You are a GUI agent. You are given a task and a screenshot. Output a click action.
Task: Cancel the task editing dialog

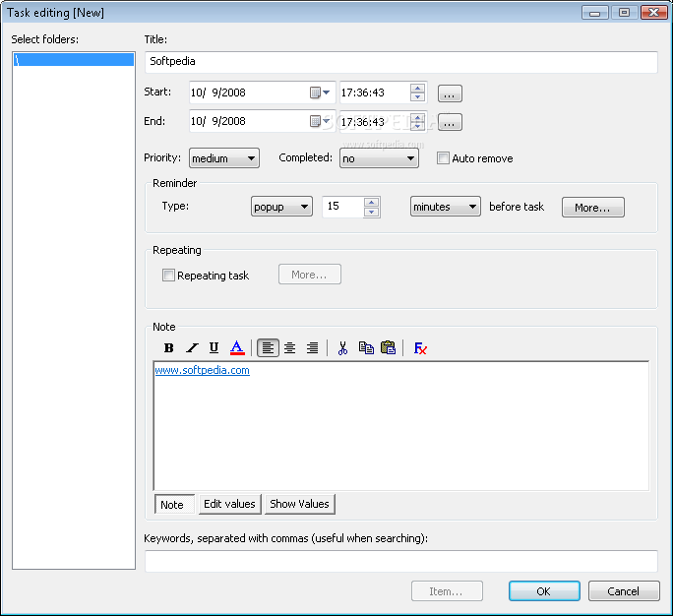(624, 591)
